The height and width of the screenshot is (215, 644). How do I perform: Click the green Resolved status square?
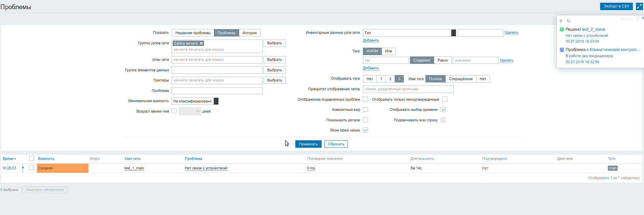(562, 29)
